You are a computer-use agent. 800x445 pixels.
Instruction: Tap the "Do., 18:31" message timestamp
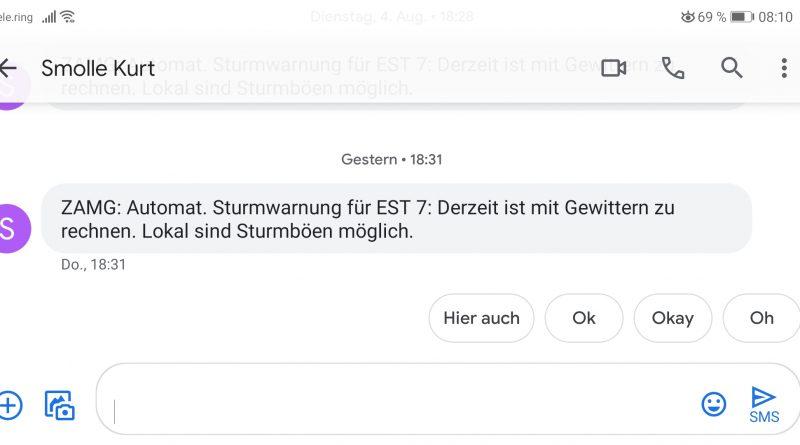(x=93, y=265)
